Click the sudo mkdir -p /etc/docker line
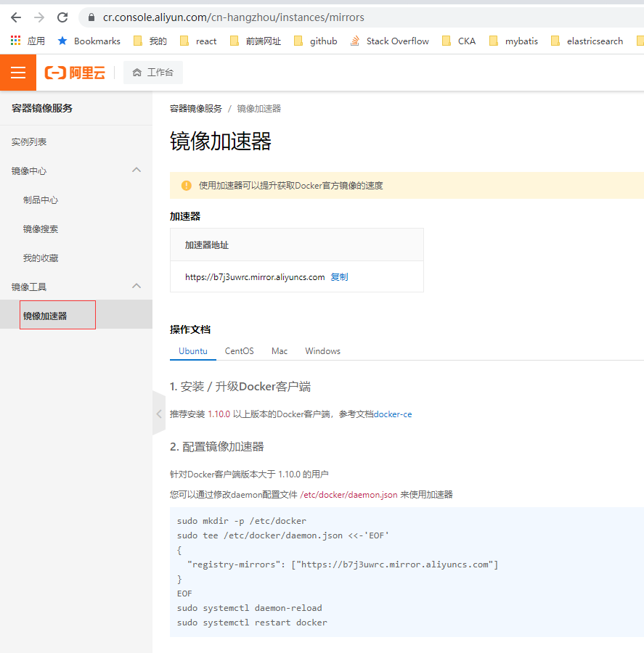 point(242,521)
